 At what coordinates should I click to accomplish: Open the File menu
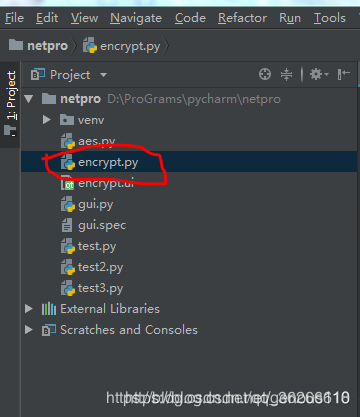14,18
